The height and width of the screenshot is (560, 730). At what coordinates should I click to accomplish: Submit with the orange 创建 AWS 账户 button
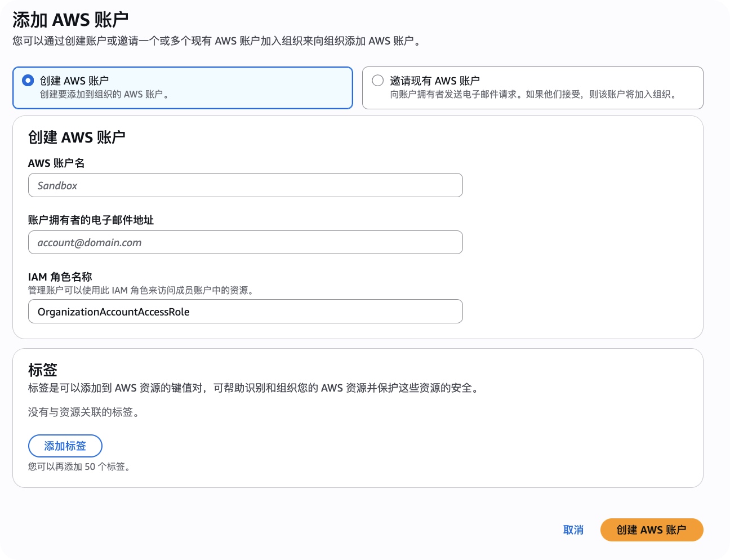pos(652,530)
